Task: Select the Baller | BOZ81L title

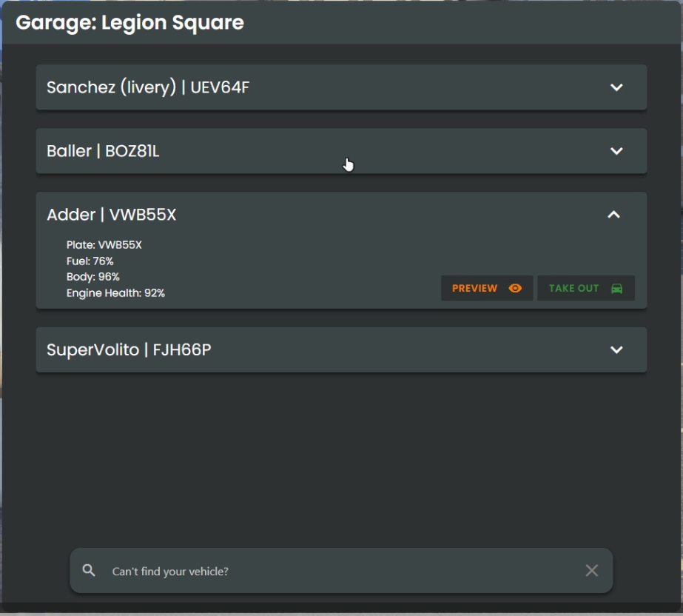Action: click(x=103, y=151)
